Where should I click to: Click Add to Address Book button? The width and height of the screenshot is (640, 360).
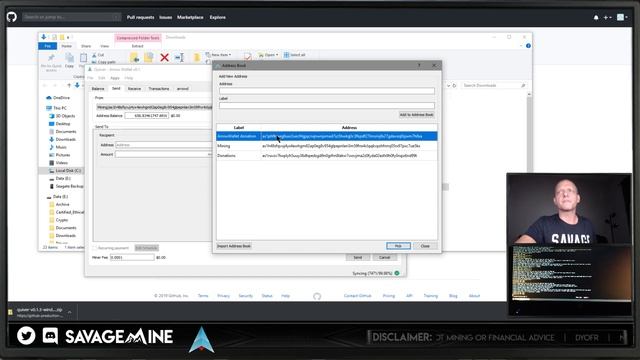coord(416,115)
